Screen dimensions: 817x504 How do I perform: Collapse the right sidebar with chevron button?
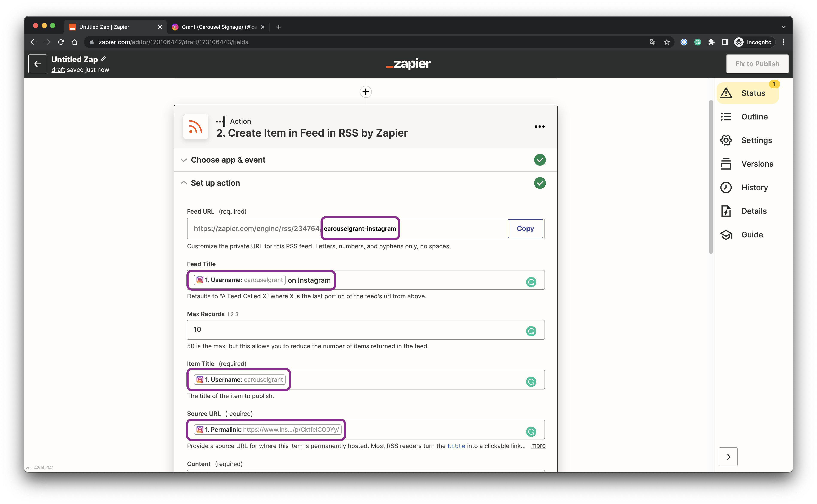pos(728,457)
